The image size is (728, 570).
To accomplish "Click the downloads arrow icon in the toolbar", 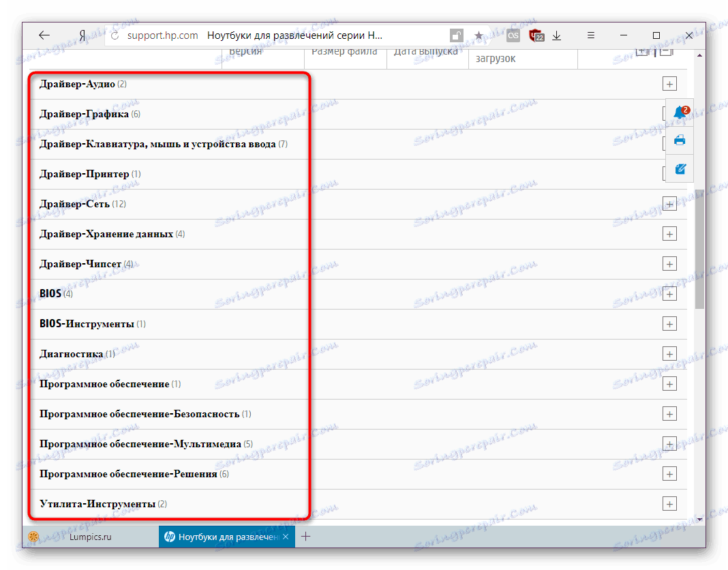I will (557, 35).
